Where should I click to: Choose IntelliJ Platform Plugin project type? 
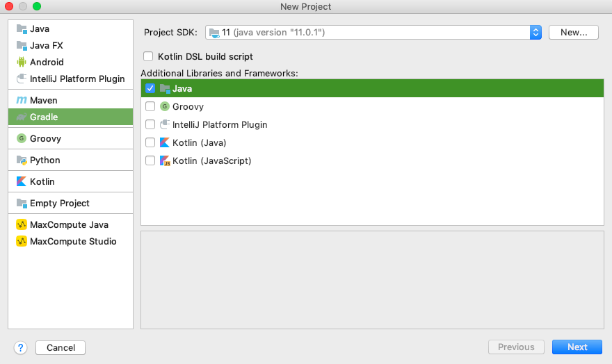76,79
